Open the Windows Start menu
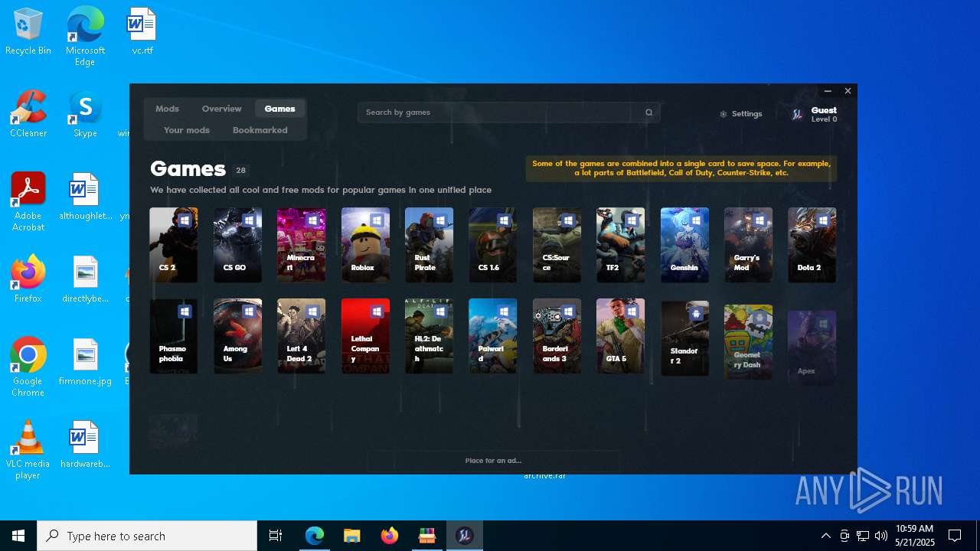 coord(18,536)
